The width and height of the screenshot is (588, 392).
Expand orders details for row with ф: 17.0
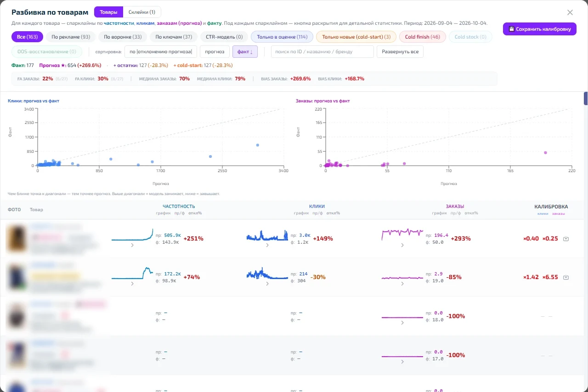coord(402,361)
